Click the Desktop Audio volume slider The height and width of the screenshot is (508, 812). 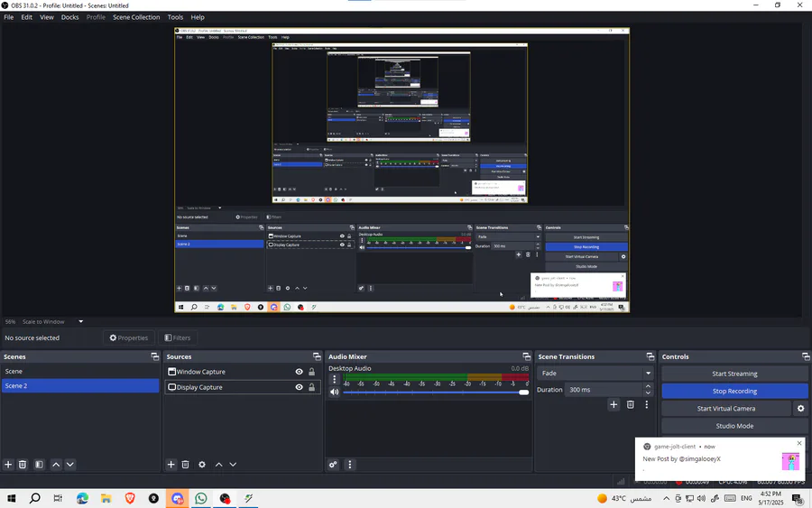[x=436, y=392]
